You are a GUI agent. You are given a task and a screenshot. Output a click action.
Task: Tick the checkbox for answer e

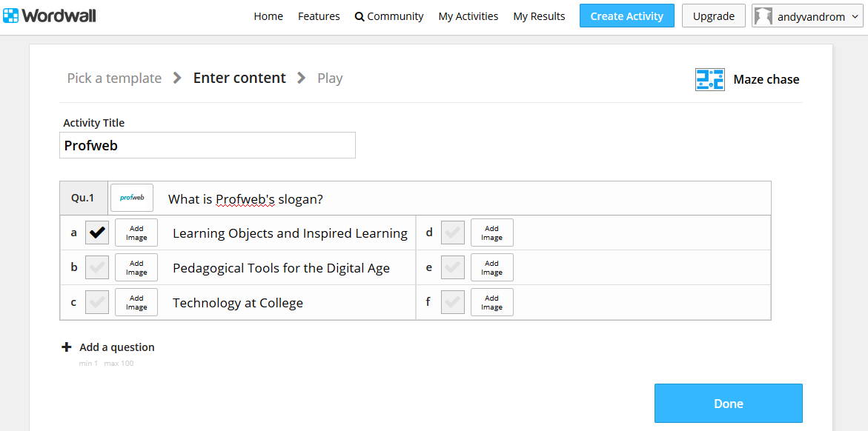coord(453,268)
